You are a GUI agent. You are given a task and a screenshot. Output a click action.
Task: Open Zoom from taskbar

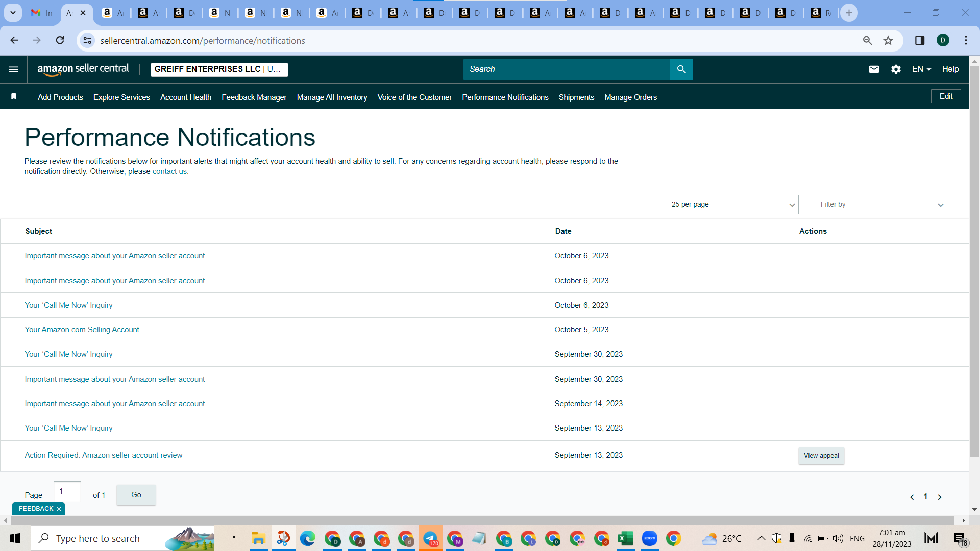650,538
